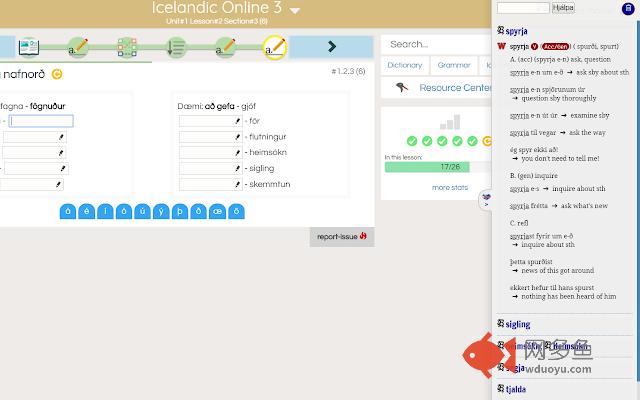Image resolution: width=640 pixels, height=400 pixels.
Task: Select the highlighted yellow writing exercise icon
Action: [x=274, y=46]
